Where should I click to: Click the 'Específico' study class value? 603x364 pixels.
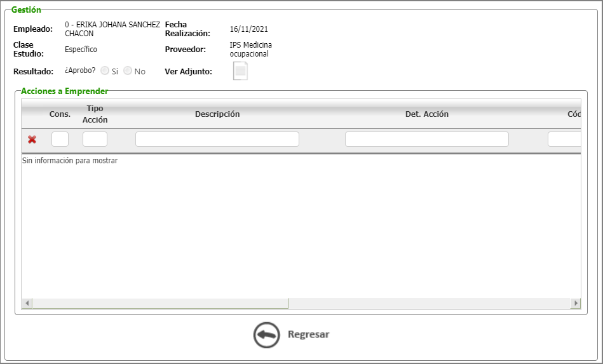[x=81, y=50]
